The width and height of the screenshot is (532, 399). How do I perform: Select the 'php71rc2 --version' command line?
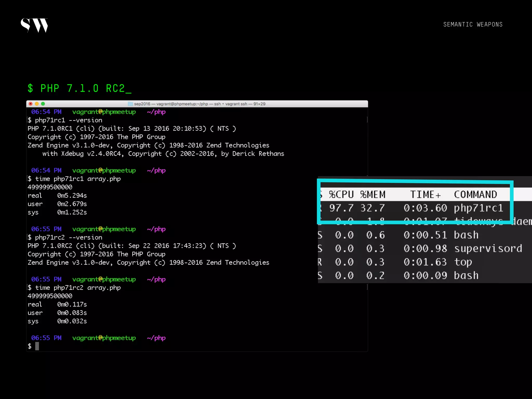click(x=65, y=237)
